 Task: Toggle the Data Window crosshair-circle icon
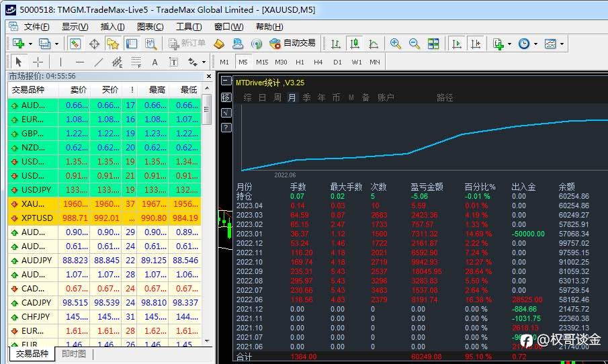tap(94, 44)
